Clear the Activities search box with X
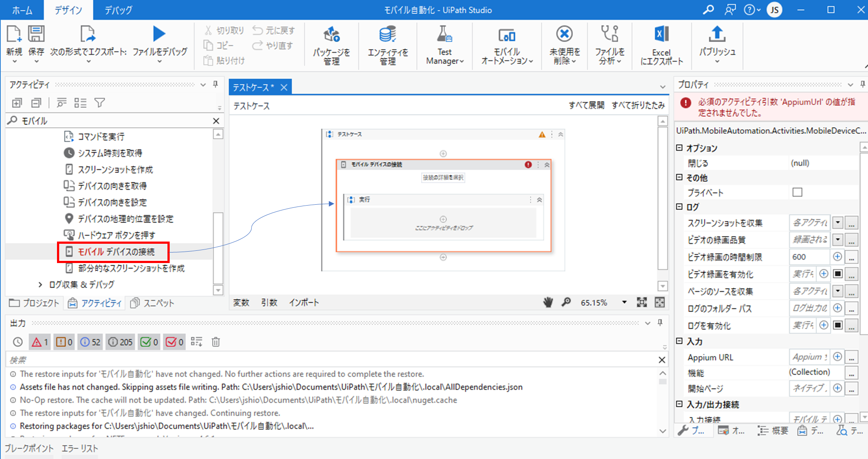 click(216, 121)
